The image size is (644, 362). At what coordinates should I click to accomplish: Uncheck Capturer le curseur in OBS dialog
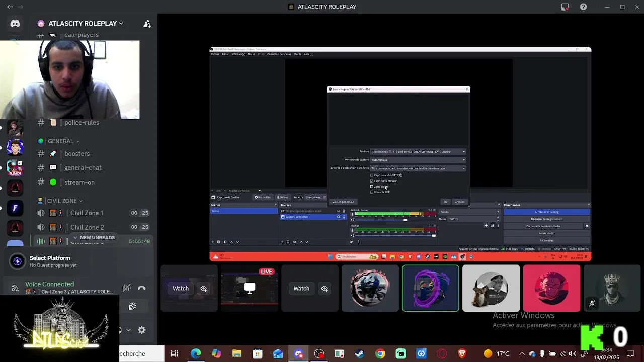click(x=372, y=181)
